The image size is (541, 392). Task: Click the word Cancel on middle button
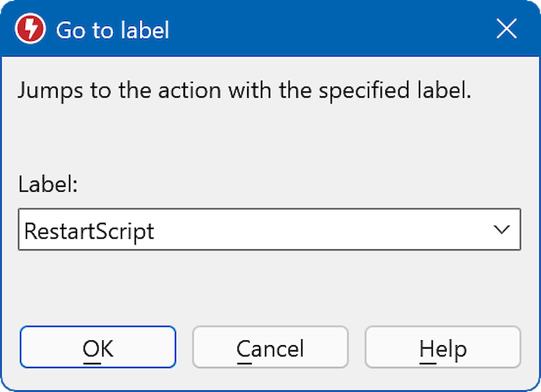tap(270, 348)
